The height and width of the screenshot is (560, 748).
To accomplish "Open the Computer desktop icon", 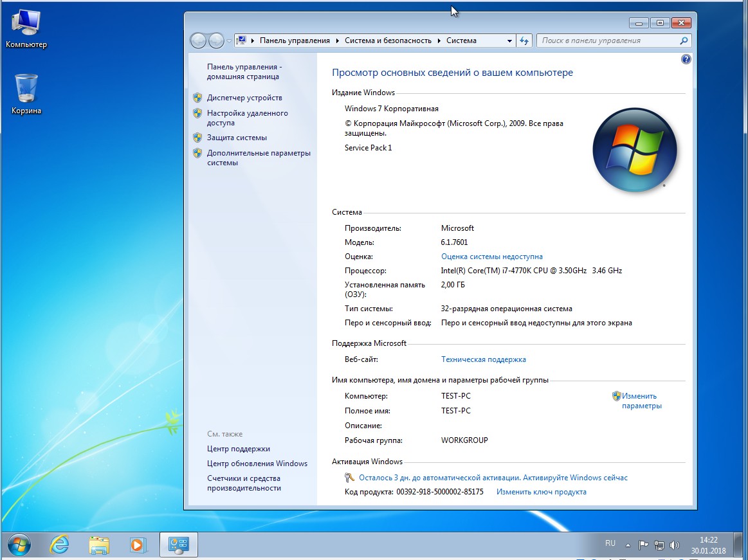I will pyautogui.click(x=26, y=29).
